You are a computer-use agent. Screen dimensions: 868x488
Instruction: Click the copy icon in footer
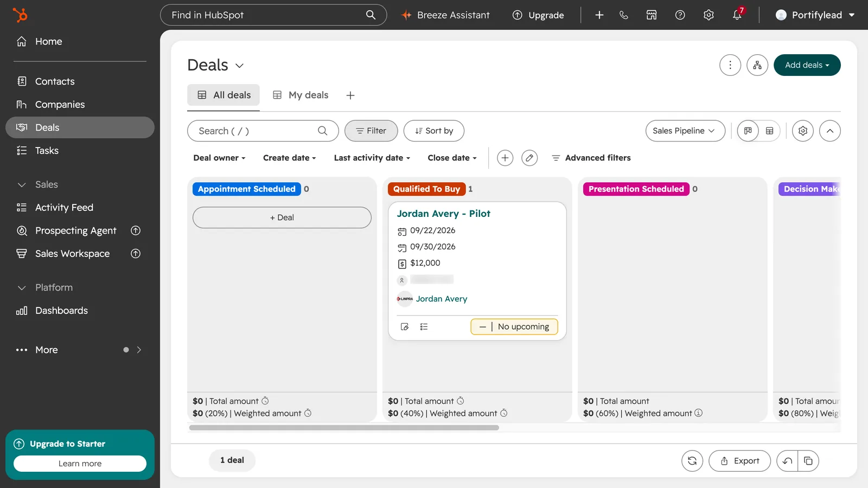pos(808,461)
